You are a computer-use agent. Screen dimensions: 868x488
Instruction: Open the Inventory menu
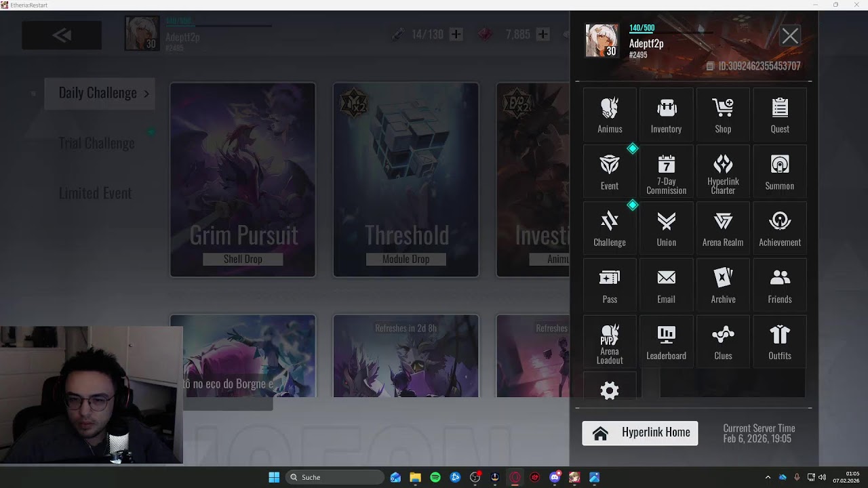point(666,115)
